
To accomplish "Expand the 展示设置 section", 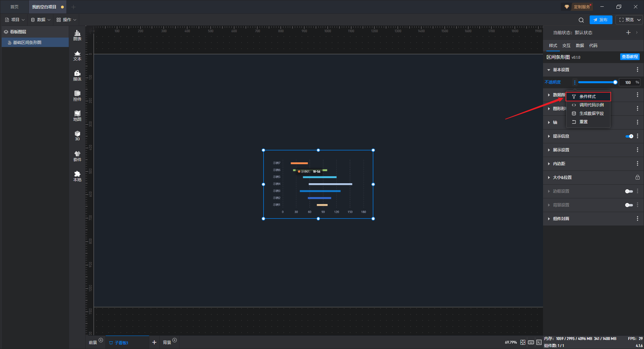I will tap(561, 150).
